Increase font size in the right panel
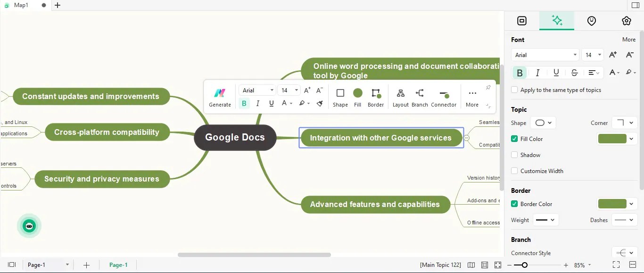644x273 pixels. pyautogui.click(x=613, y=55)
